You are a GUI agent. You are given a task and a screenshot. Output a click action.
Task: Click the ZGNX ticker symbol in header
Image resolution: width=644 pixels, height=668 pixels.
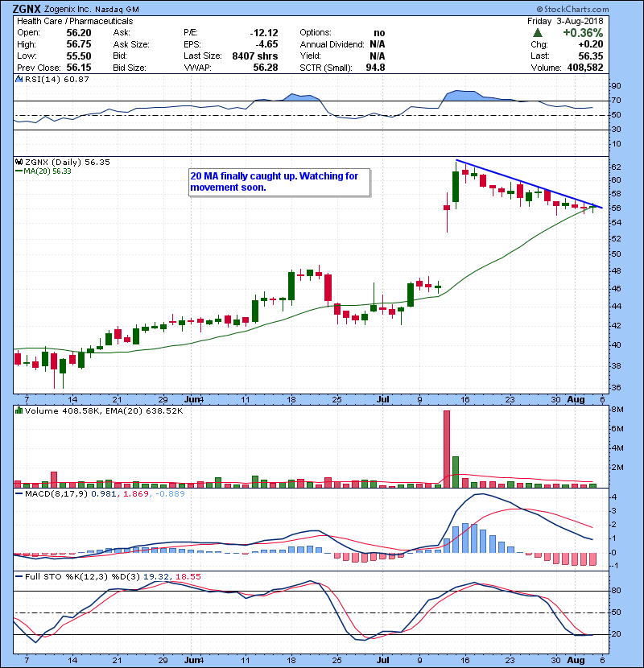point(27,9)
